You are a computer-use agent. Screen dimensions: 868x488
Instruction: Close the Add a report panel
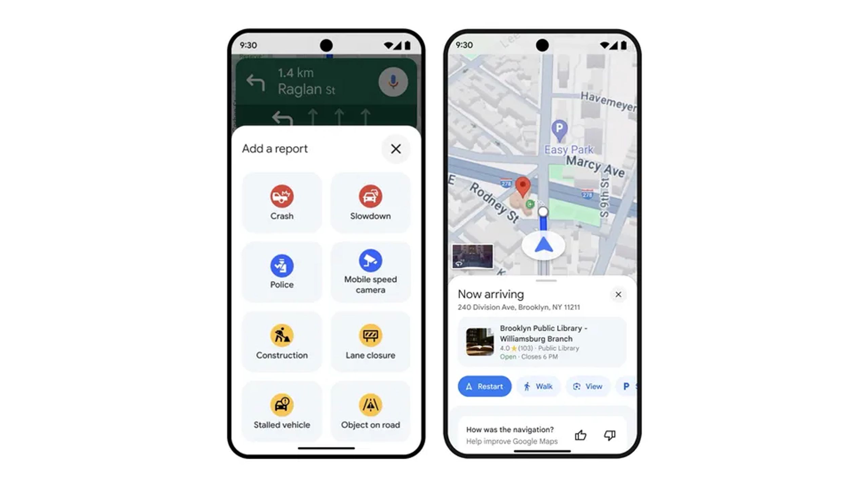(x=395, y=148)
